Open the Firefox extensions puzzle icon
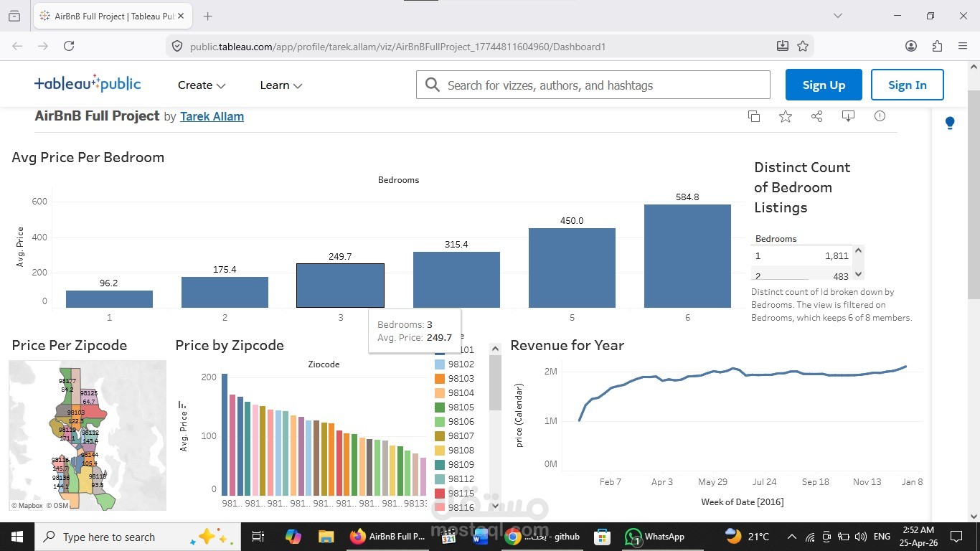 (937, 46)
